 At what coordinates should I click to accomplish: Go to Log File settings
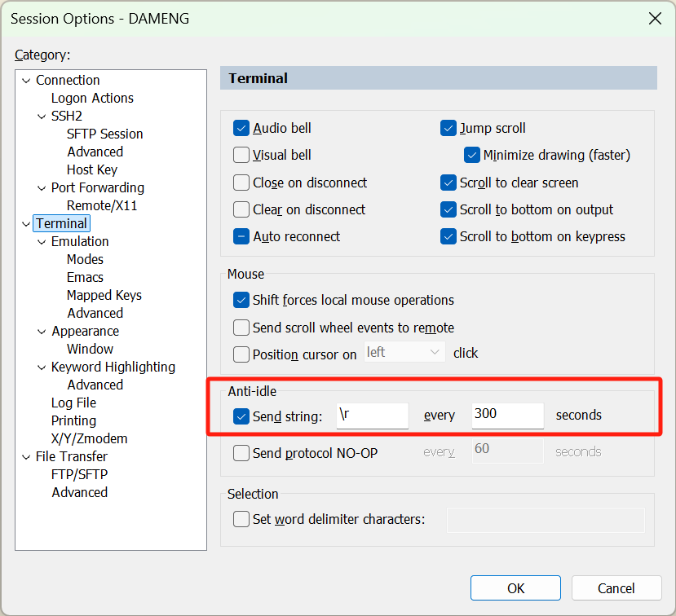(x=73, y=403)
